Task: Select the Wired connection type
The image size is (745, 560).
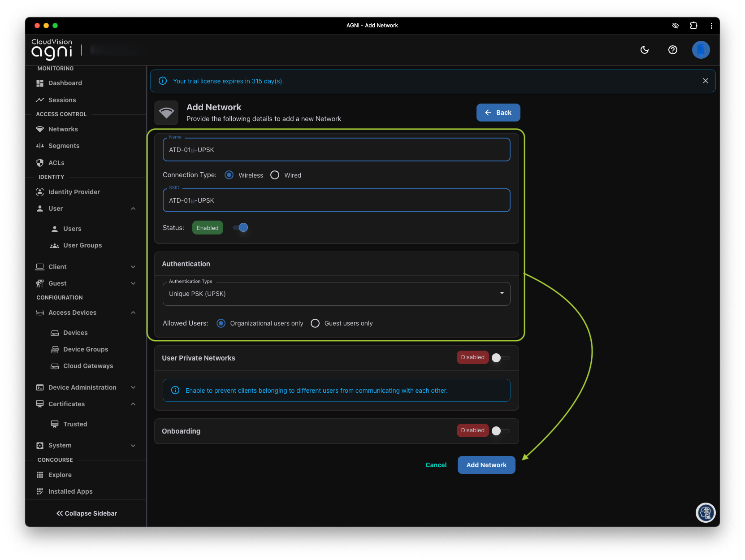Action: pos(275,175)
